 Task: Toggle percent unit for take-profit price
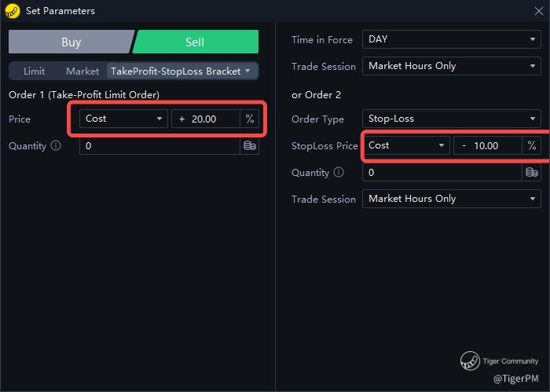point(249,119)
